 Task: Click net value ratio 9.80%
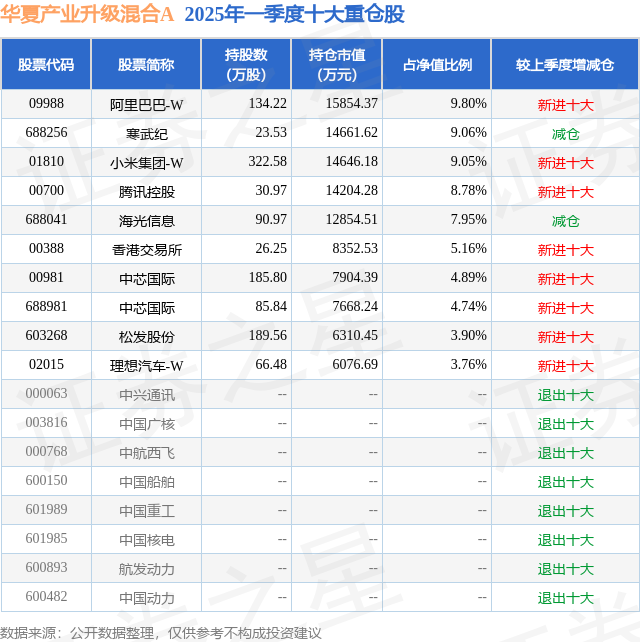point(468,104)
